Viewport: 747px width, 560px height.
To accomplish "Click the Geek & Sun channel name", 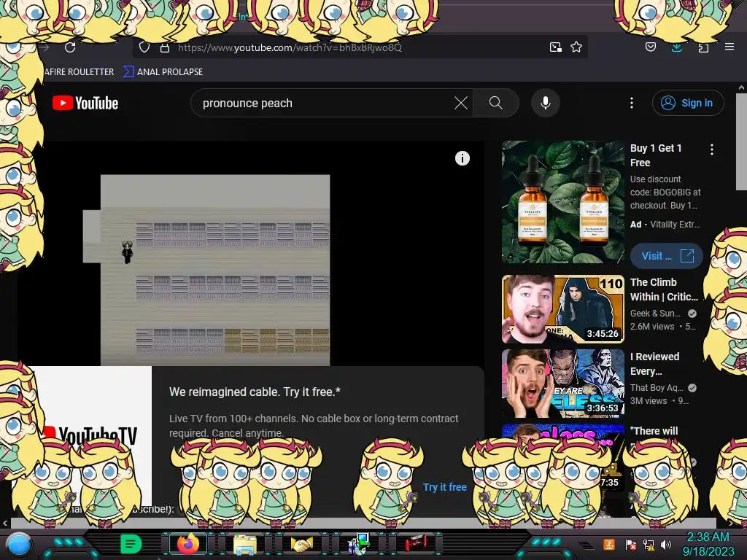I will pyautogui.click(x=655, y=314).
